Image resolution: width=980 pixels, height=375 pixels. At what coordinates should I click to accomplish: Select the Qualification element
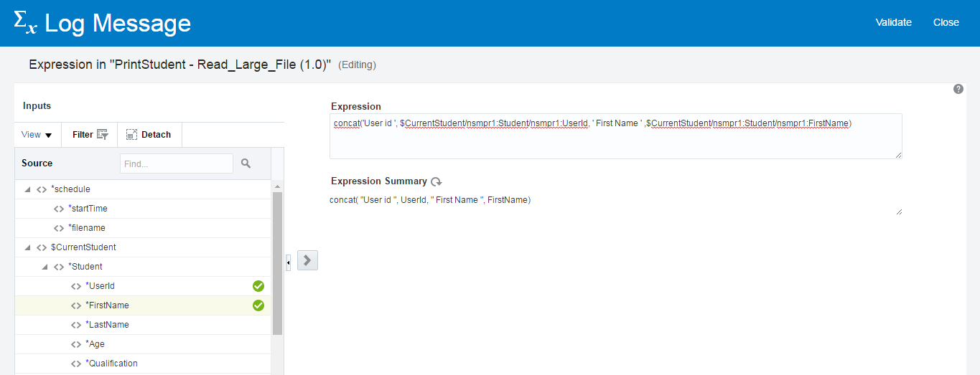click(x=112, y=364)
